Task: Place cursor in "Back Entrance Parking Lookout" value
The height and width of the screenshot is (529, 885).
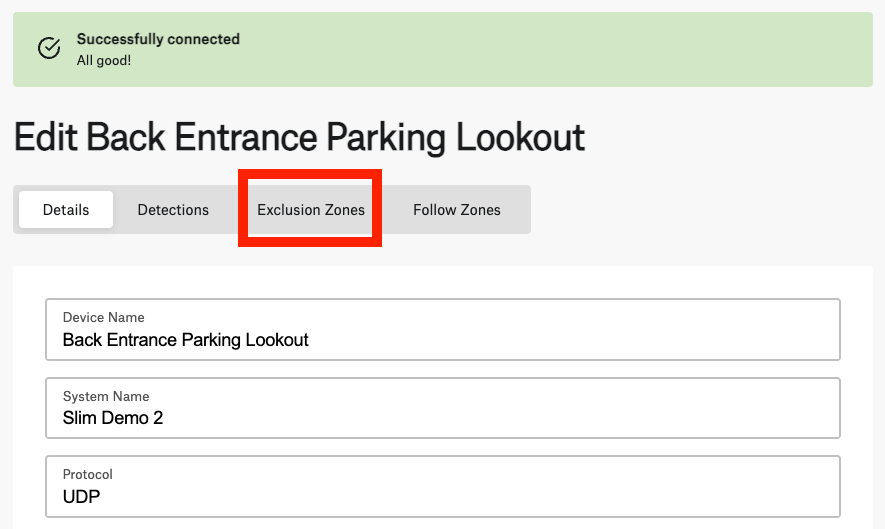Action: click(186, 340)
